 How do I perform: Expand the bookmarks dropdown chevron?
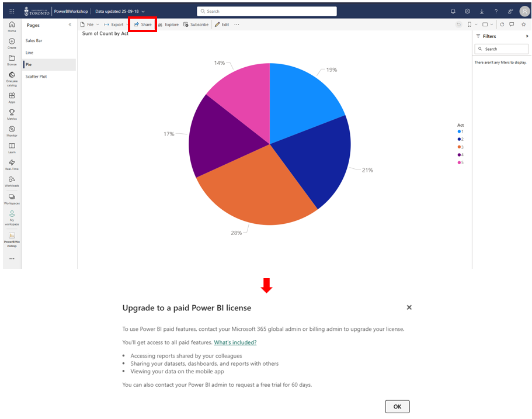476,25
